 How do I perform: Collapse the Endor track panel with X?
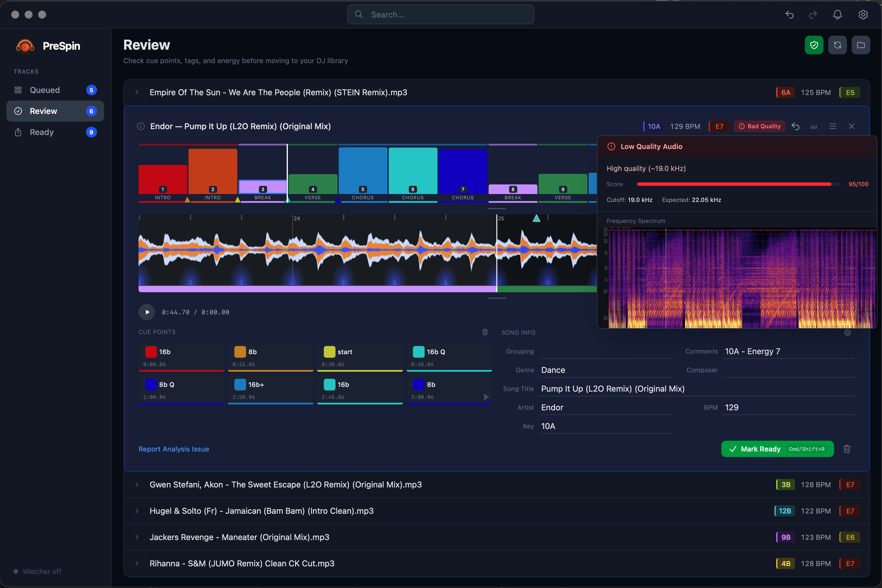click(851, 126)
